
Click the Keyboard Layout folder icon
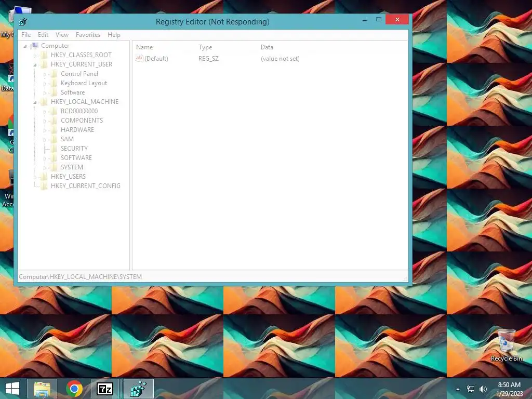click(x=54, y=83)
